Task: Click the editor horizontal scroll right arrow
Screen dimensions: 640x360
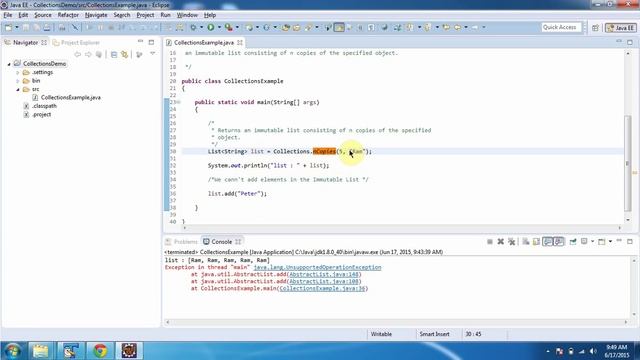Action: coord(620,228)
